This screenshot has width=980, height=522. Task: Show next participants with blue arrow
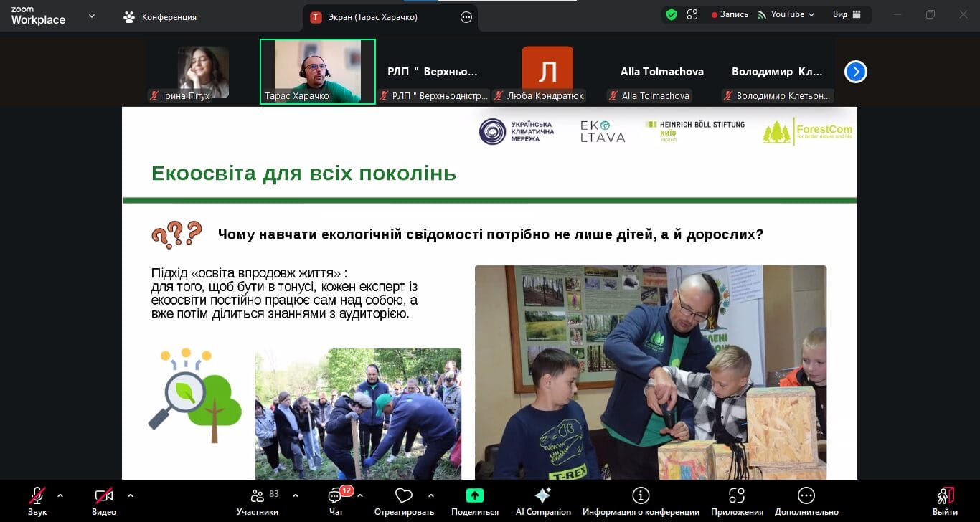(x=856, y=72)
